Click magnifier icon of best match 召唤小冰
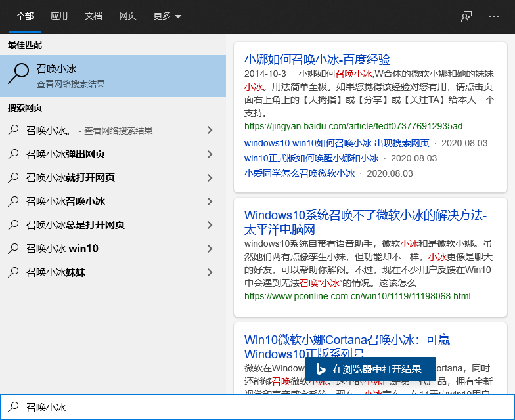The image size is (515, 420). point(18,73)
